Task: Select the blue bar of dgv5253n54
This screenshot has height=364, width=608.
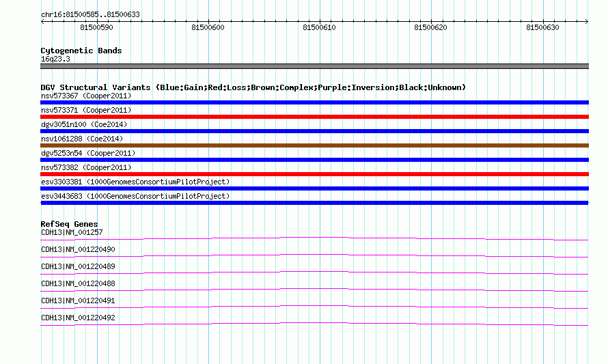Action: pos(314,160)
